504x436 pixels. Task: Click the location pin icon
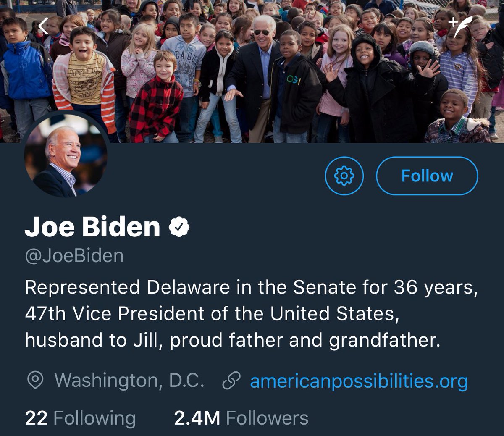pos(35,381)
